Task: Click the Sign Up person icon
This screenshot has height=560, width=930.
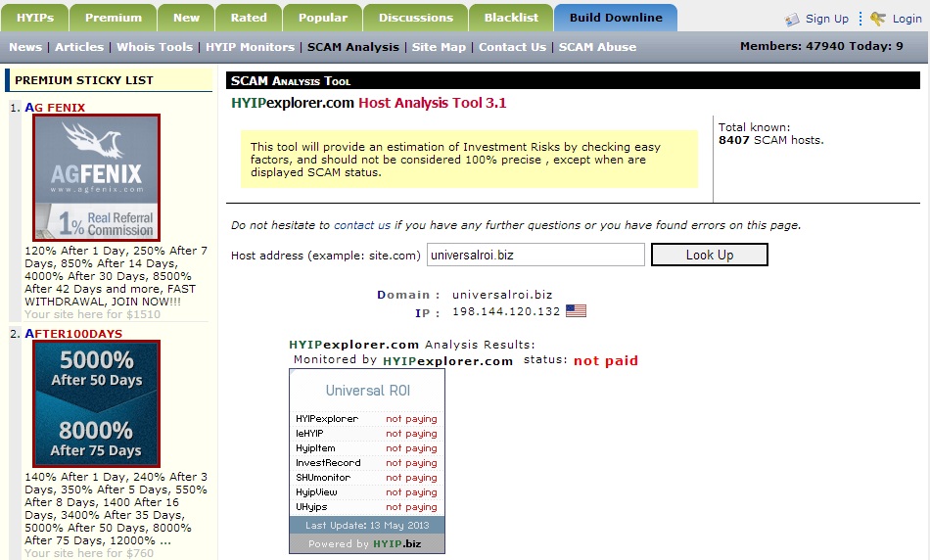Action: (x=792, y=19)
